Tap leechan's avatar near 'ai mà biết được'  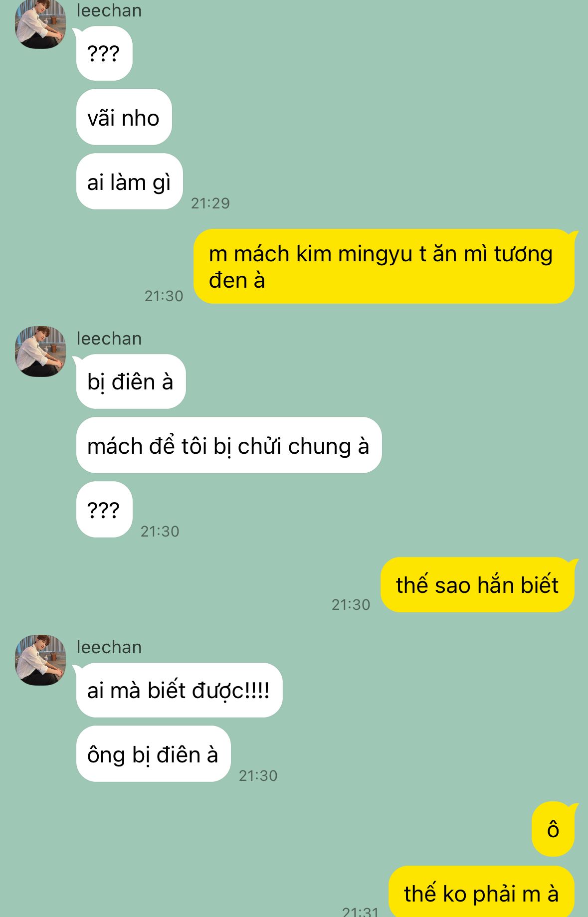tap(40, 660)
